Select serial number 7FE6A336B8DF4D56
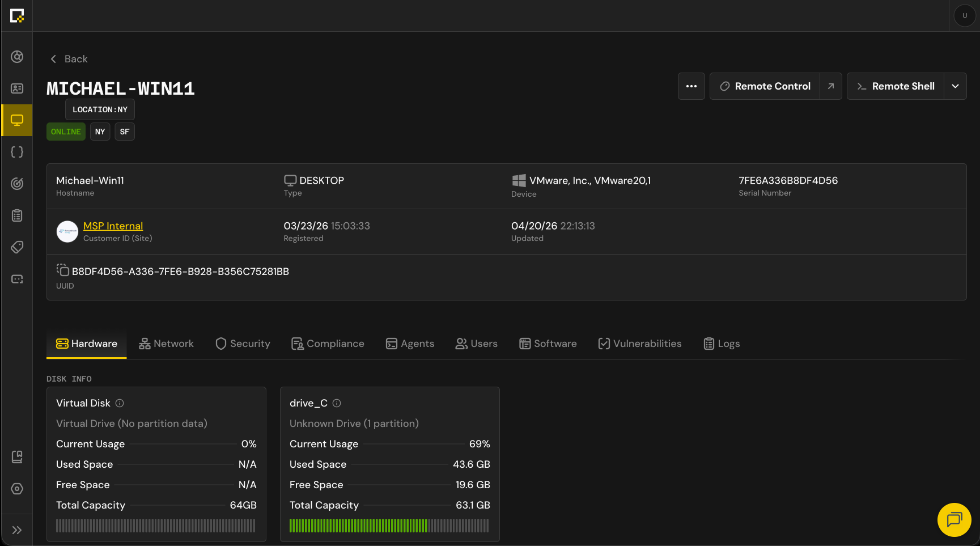The image size is (980, 546). pos(788,180)
